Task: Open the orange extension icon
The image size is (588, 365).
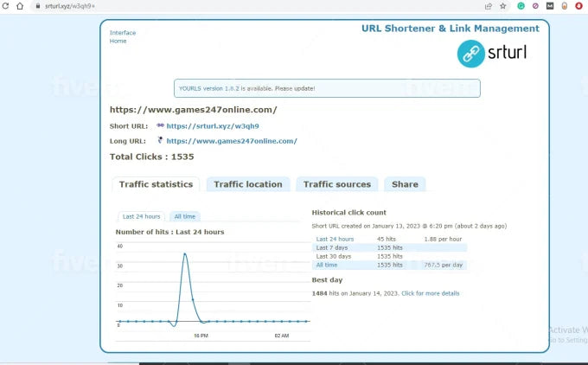Action: point(565,6)
